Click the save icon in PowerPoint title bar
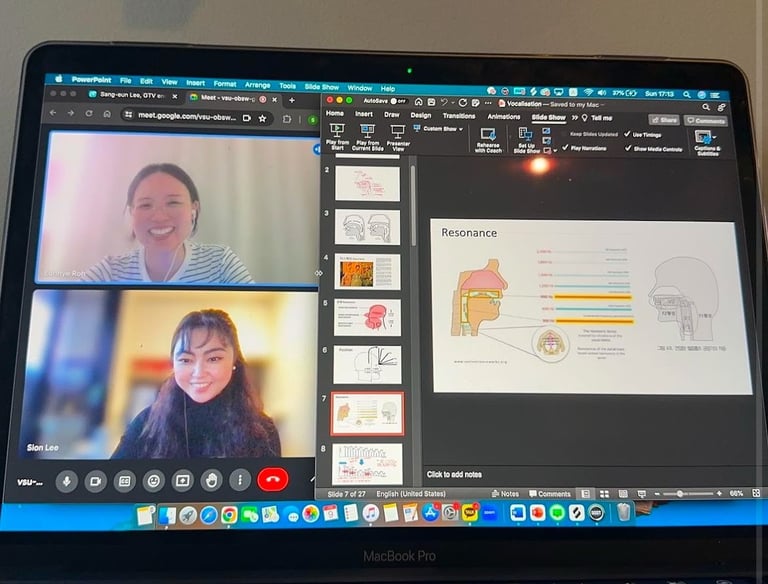768x584 pixels. point(431,102)
